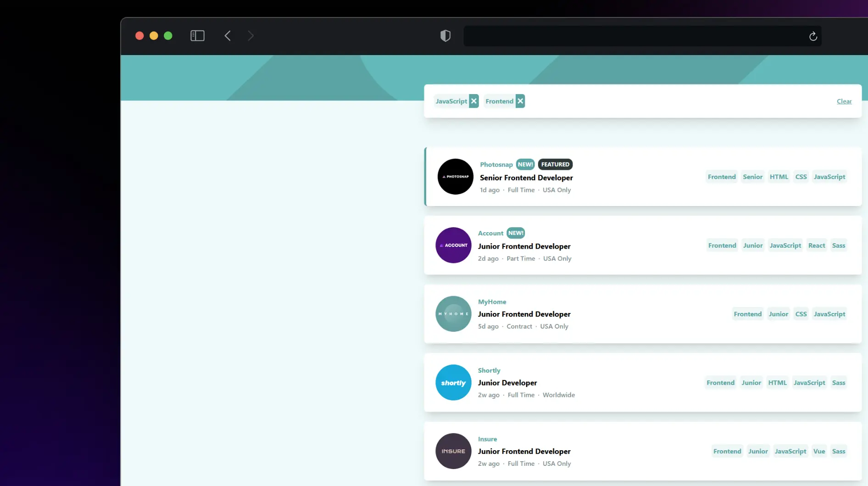Select Frontend tag on MyHome card
This screenshot has height=486, width=868.
[x=747, y=314]
